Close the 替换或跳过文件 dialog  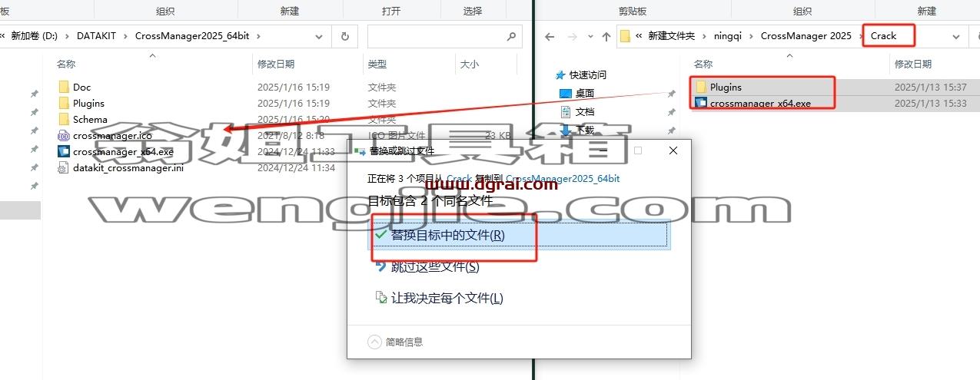673,151
